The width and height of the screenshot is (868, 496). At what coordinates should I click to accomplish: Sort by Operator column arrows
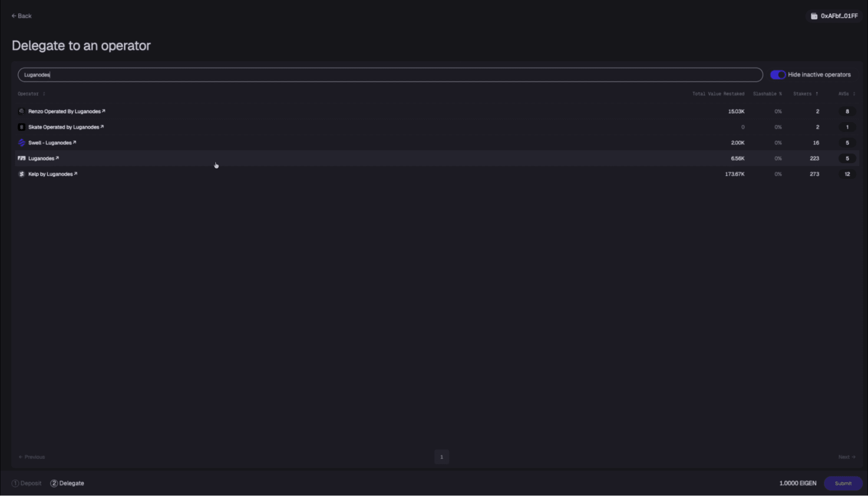(44, 94)
